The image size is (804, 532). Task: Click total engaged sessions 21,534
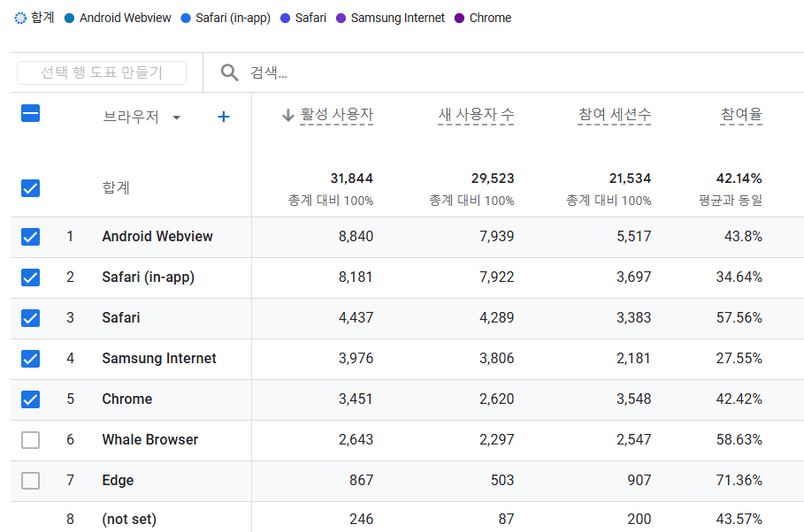tap(630, 179)
